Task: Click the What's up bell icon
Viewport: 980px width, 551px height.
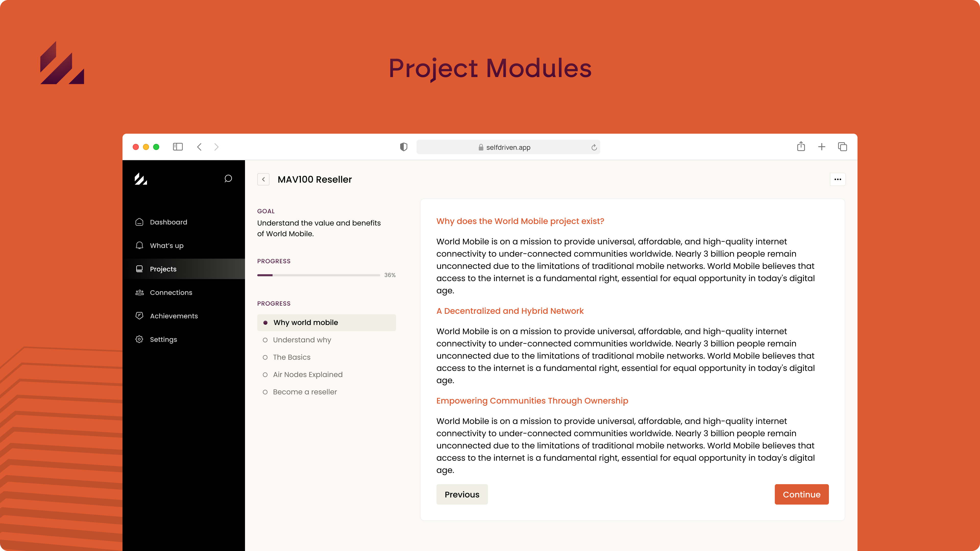Action: click(x=139, y=246)
